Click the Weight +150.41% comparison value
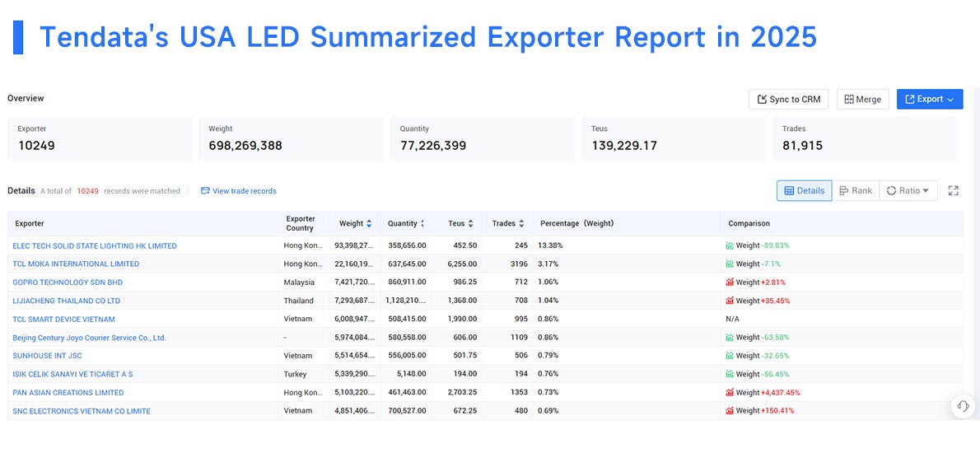Viewport: 980px width, 467px height. coord(765,411)
